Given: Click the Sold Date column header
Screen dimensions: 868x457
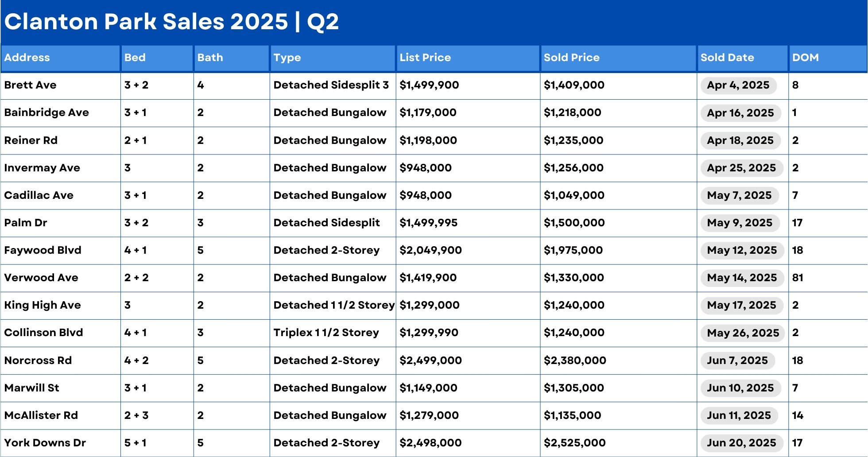Looking at the screenshot, I should tap(727, 58).
